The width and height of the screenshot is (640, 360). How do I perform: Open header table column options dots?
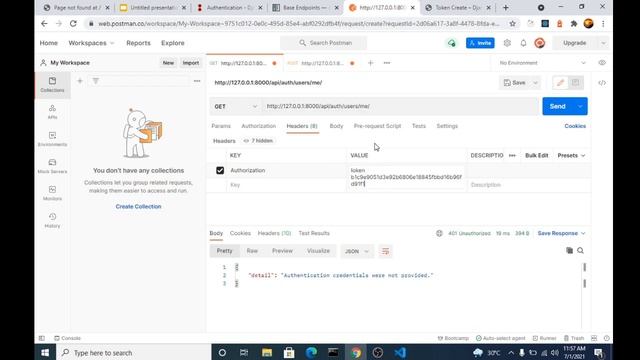click(512, 156)
